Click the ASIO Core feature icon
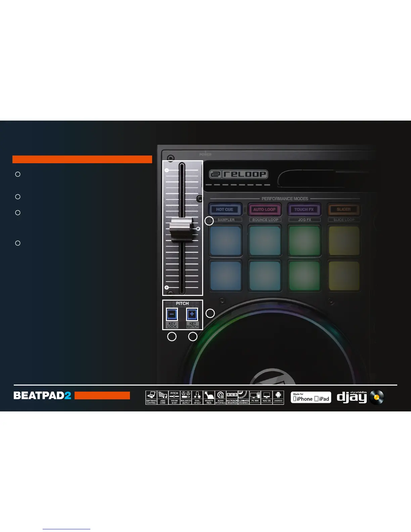The width and height of the screenshot is (411, 532). [x=163, y=398]
